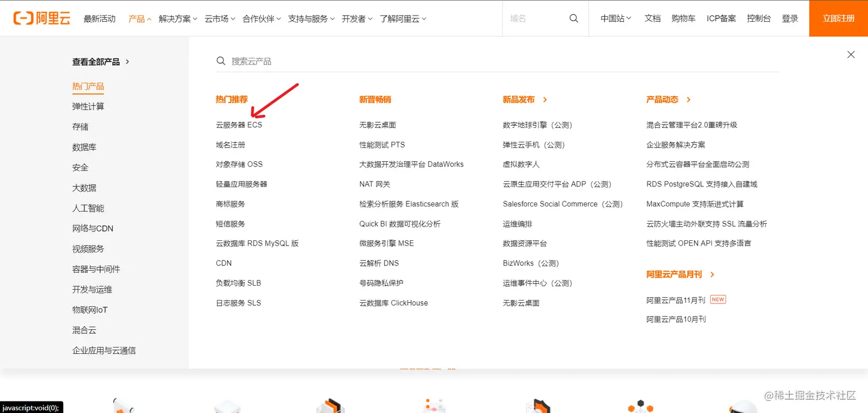
Task: Select 容器与中间件 category
Action: (x=96, y=269)
